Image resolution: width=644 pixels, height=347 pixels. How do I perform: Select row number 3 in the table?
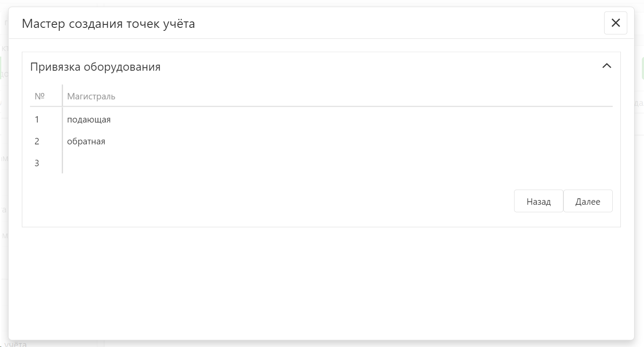[37, 163]
